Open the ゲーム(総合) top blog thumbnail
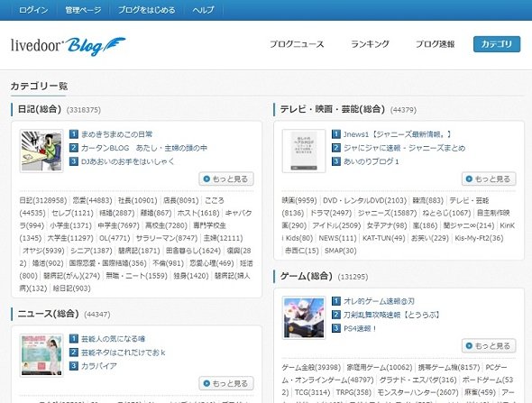 coord(304,317)
